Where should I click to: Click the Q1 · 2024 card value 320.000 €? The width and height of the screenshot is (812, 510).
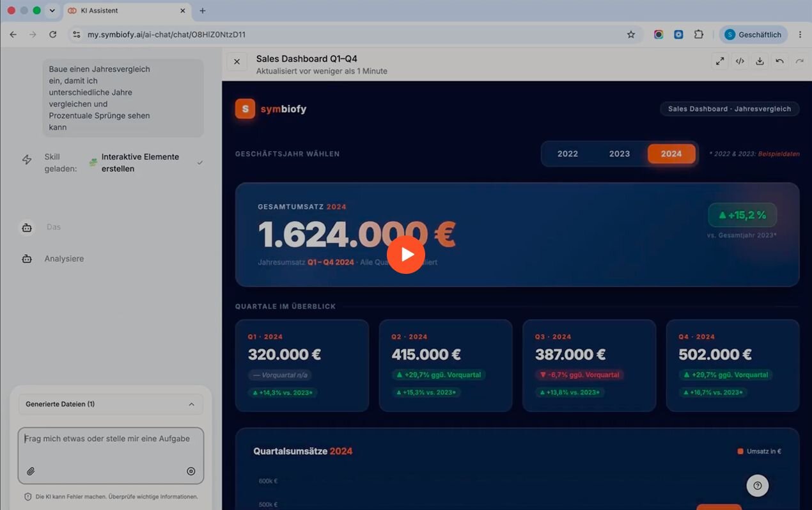(285, 355)
